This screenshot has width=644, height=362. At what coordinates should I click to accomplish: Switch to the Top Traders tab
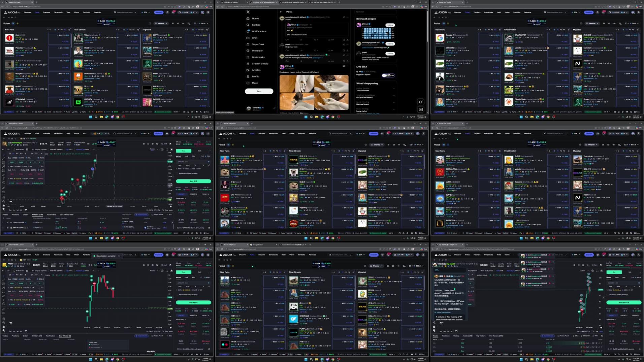[52, 215]
